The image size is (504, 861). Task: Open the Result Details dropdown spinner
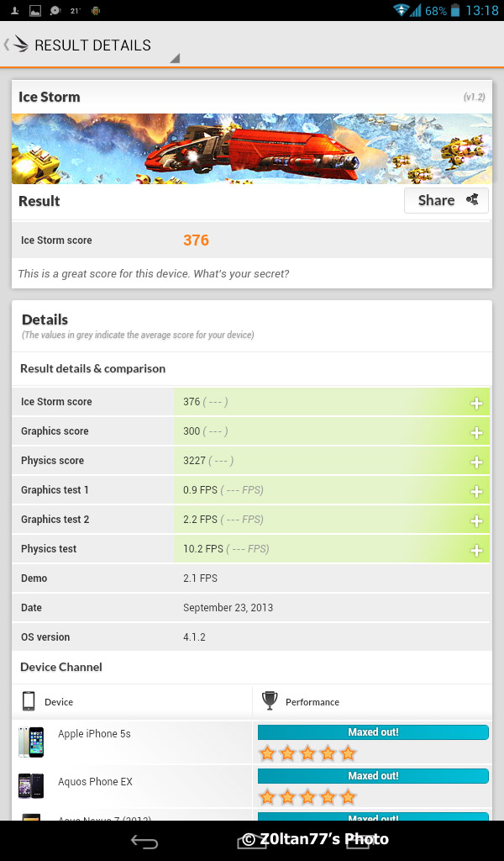tap(175, 58)
